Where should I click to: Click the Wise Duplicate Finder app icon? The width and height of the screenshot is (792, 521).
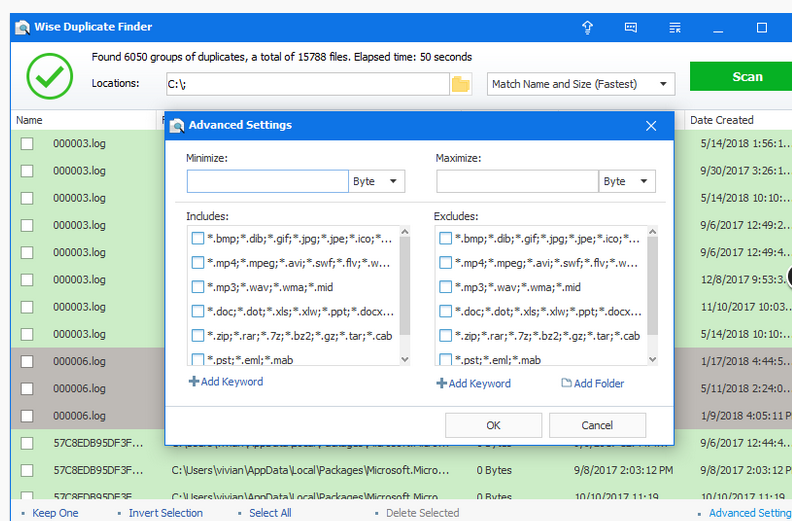coord(22,27)
